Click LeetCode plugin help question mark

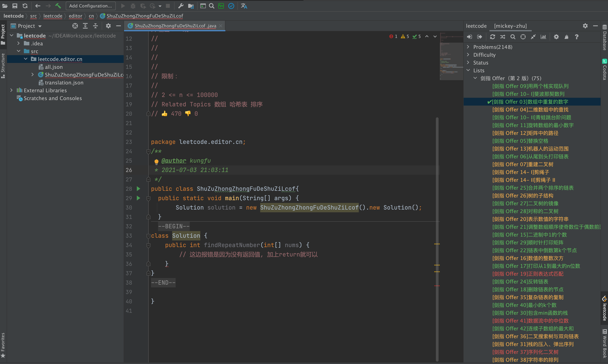(x=577, y=37)
